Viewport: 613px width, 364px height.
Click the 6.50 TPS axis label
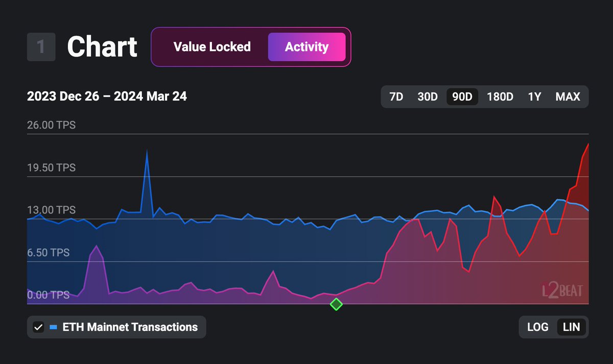tap(48, 253)
